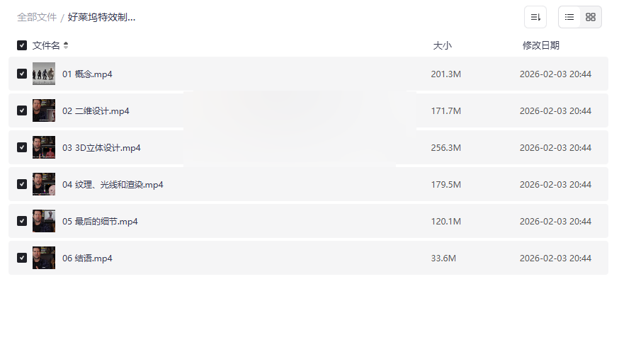Uncheck the 06 结语.mp4 checkbox
The image size is (619, 364).
22,258
